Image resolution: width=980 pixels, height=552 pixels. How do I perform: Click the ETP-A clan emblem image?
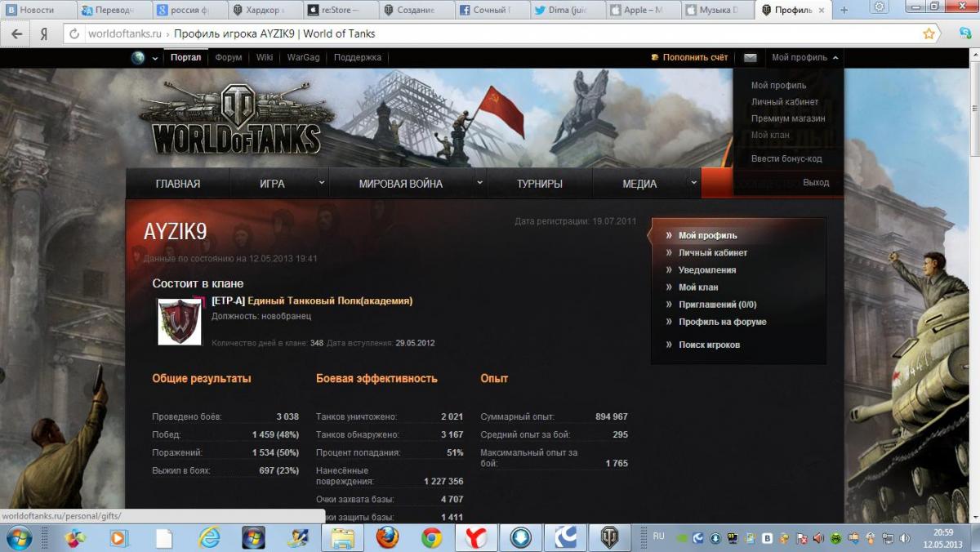point(180,321)
